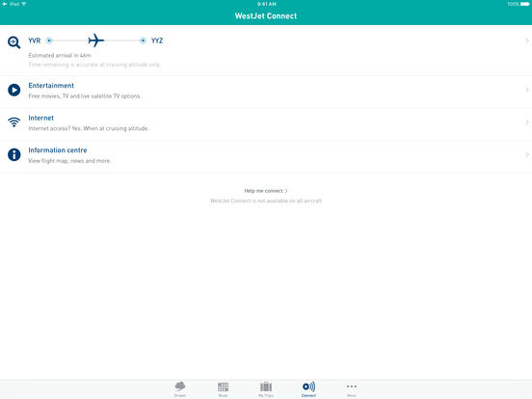
Task: Tap the 'Help me connect' link
Action: [x=266, y=191]
